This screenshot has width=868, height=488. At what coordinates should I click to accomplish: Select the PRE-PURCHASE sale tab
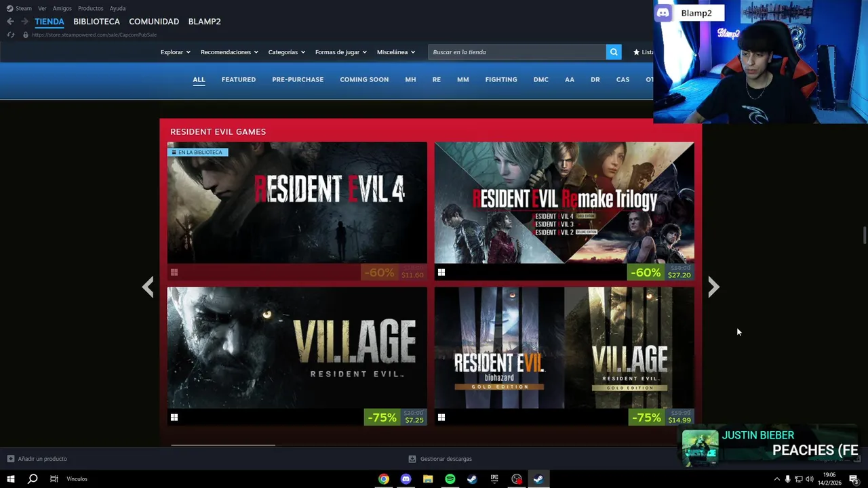(x=298, y=79)
